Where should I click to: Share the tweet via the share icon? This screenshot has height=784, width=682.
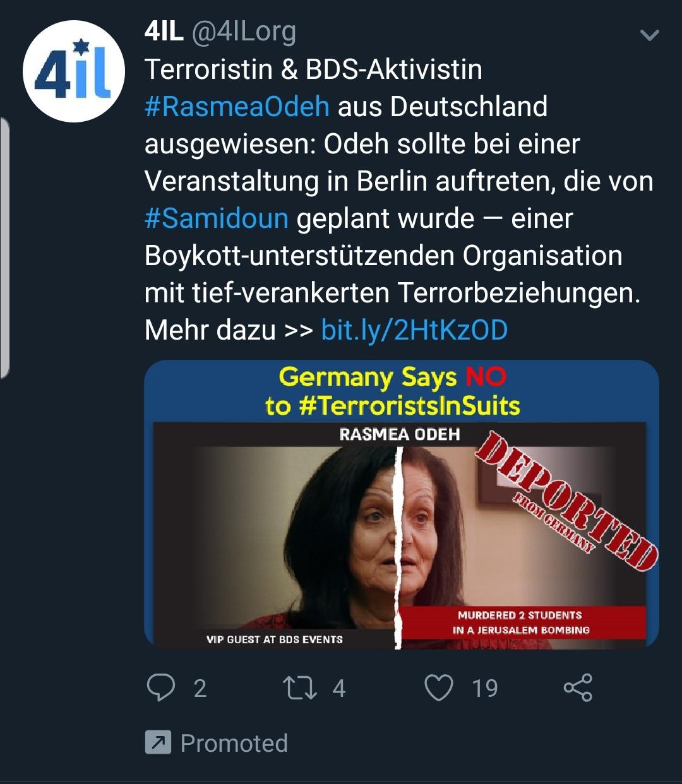tap(578, 687)
